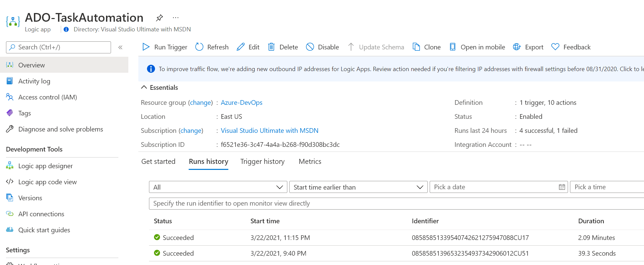Open the calendar date picker icon
The width and height of the screenshot is (644, 265).
[x=562, y=187]
